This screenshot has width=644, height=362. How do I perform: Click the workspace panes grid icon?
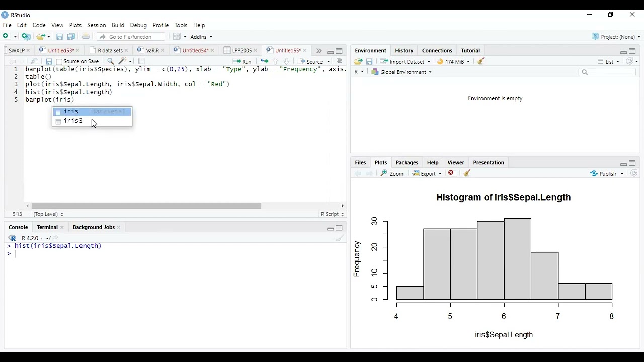[177, 36]
